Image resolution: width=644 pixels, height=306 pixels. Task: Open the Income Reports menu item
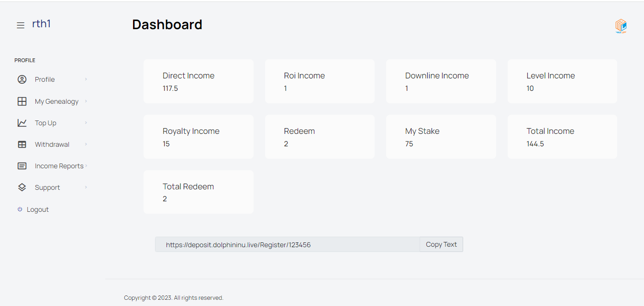[59, 166]
